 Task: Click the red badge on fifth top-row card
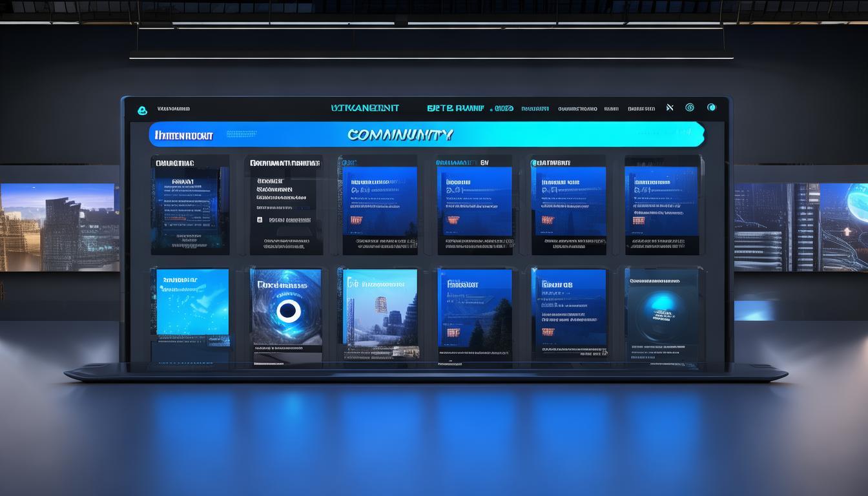coord(547,220)
